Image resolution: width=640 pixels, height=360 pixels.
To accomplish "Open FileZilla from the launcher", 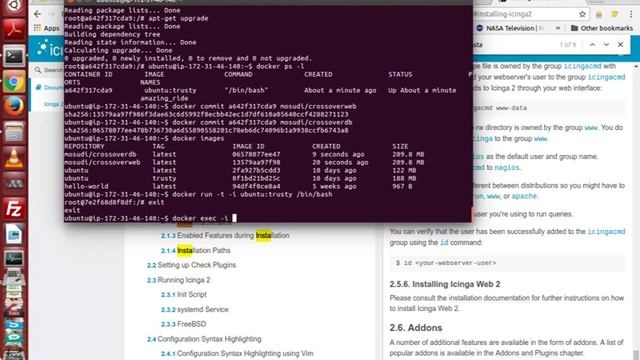I will point(14,209).
